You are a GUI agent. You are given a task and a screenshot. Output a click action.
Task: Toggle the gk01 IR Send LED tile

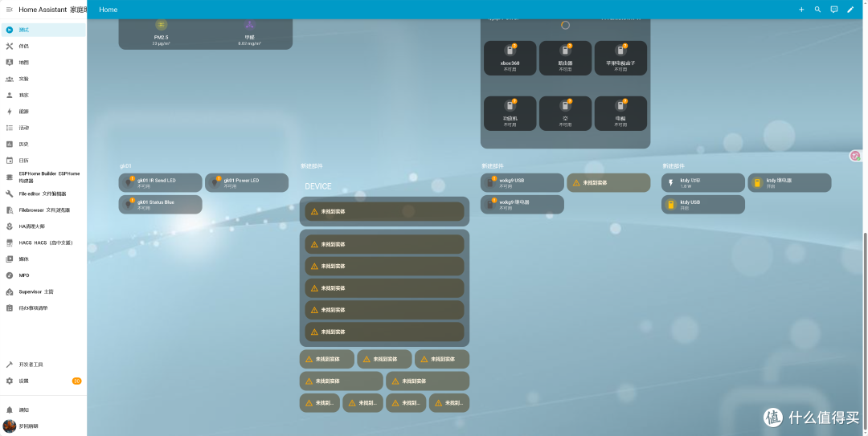point(161,182)
